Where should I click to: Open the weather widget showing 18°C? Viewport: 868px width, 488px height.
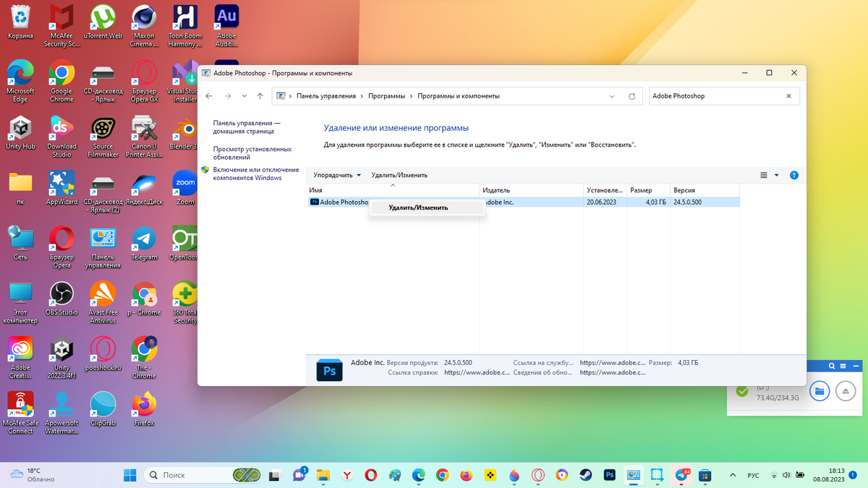click(33, 475)
